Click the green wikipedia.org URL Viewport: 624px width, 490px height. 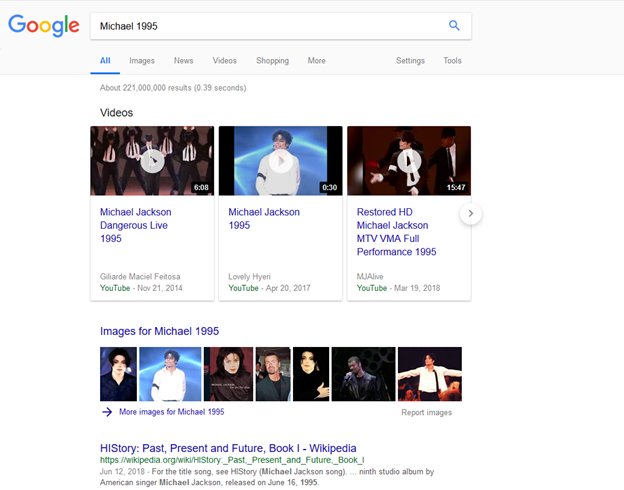coord(232,460)
